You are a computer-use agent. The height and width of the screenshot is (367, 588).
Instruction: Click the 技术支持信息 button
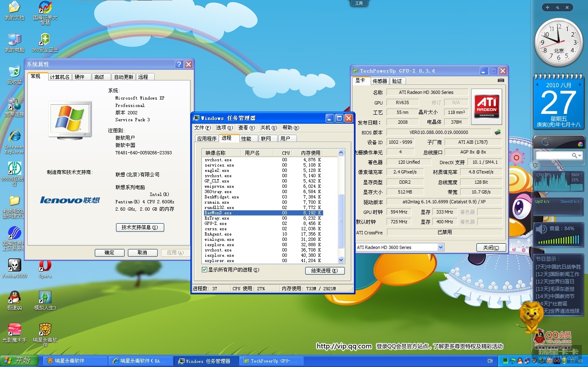point(140,227)
